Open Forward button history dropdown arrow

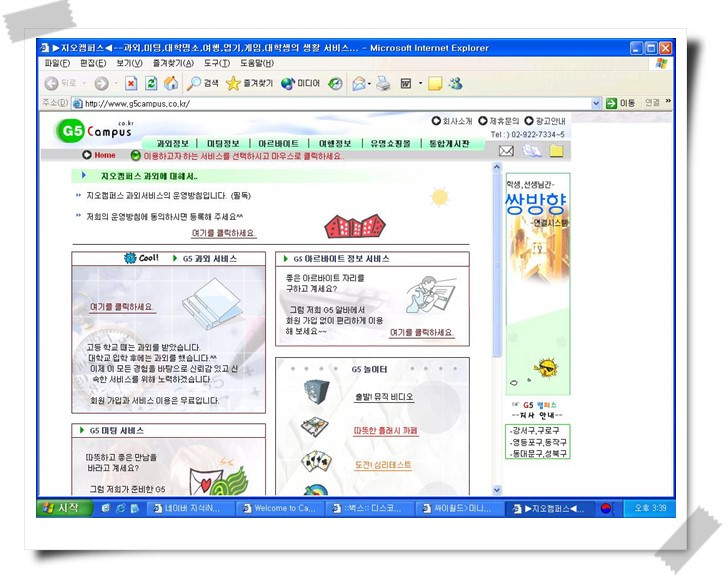pyautogui.click(x=115, y=83)
